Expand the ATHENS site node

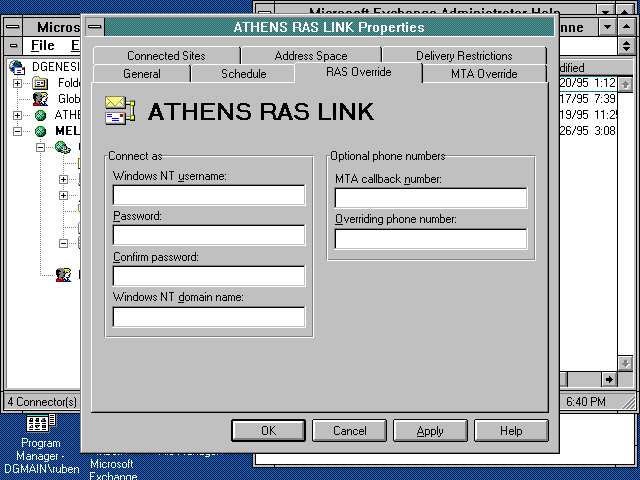17,116
